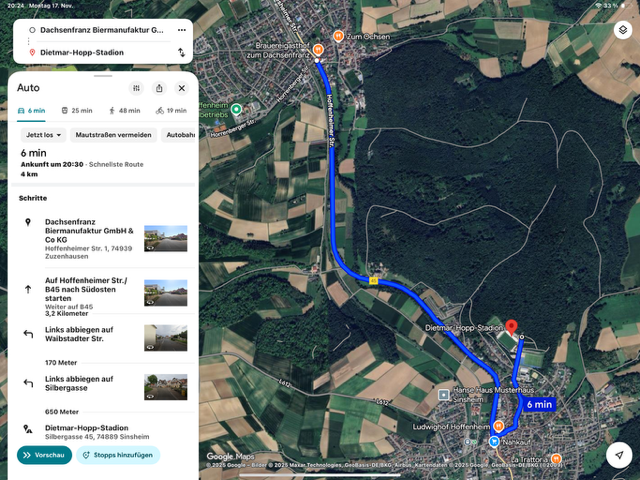Open the map layers button
640x480 pixels.
(622, 30)
